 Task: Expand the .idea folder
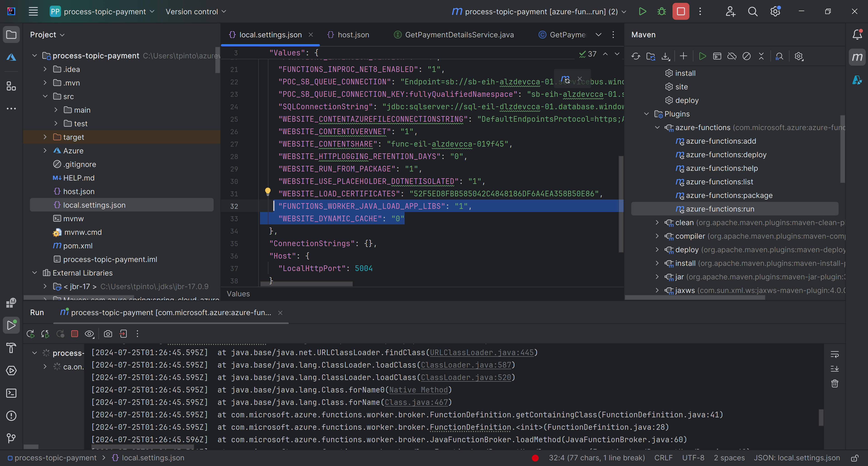(x=45, y=69)
